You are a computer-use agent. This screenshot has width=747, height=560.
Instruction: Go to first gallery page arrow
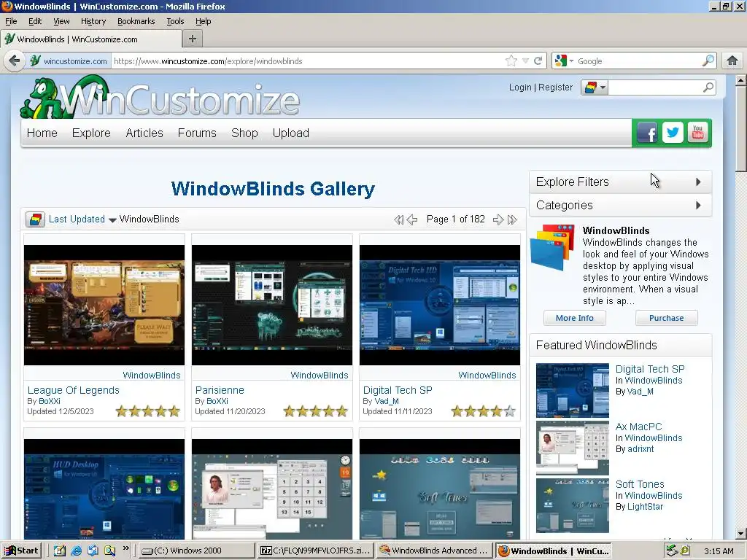(399, 219)
